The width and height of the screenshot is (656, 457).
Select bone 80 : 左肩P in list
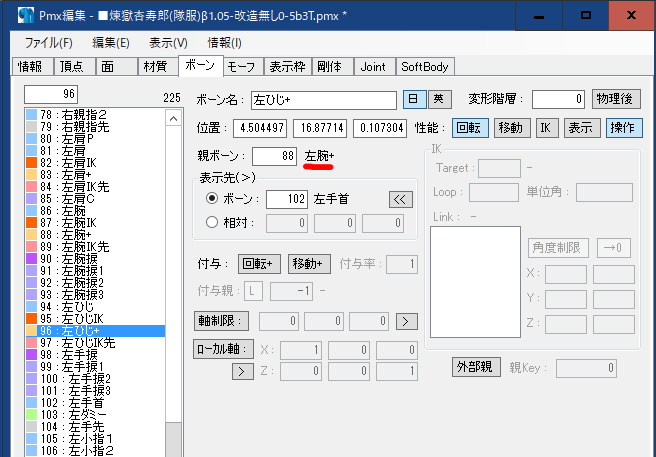(x=95, y=139)
